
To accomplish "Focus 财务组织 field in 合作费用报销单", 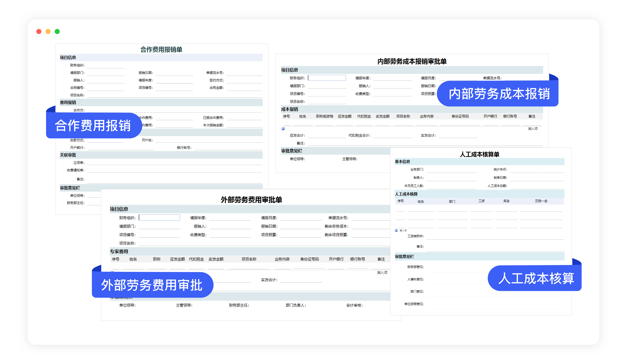I will pyautogui.click(x=106, y=65).
